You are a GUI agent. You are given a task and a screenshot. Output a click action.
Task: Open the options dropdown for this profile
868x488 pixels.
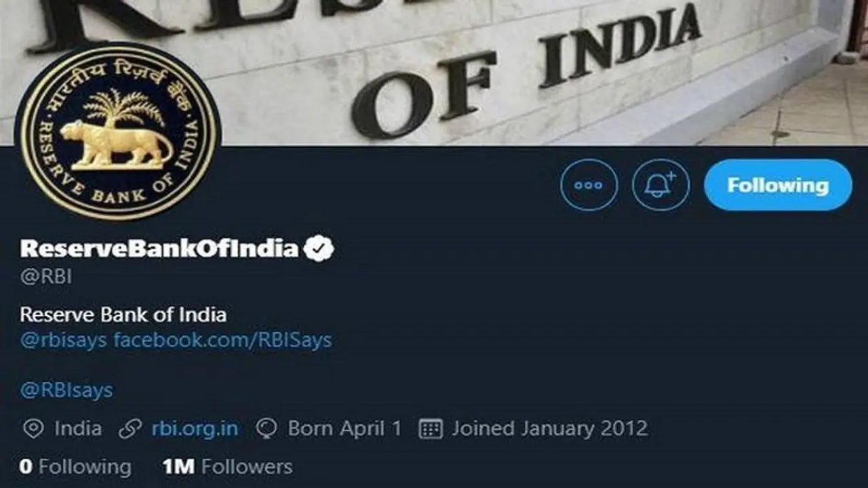pyautogui.click(x=589, y=184)
